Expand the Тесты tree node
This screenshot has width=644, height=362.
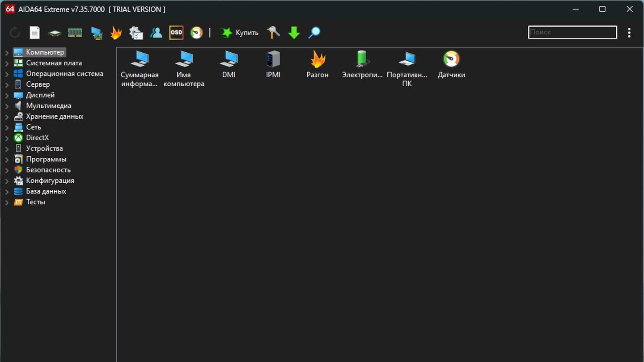7,203
